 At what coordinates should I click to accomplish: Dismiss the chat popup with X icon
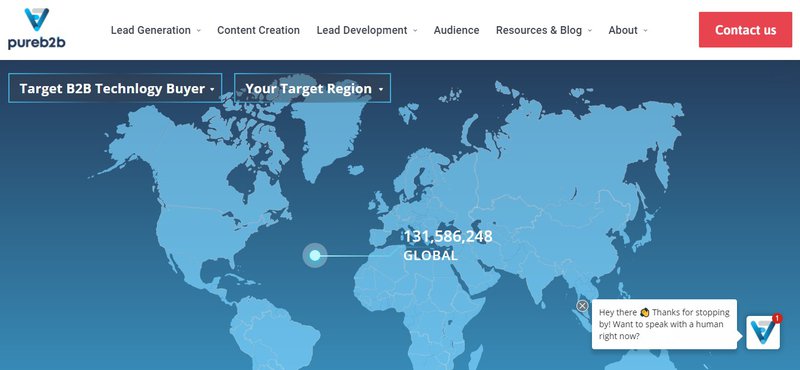tap(582, 305)
